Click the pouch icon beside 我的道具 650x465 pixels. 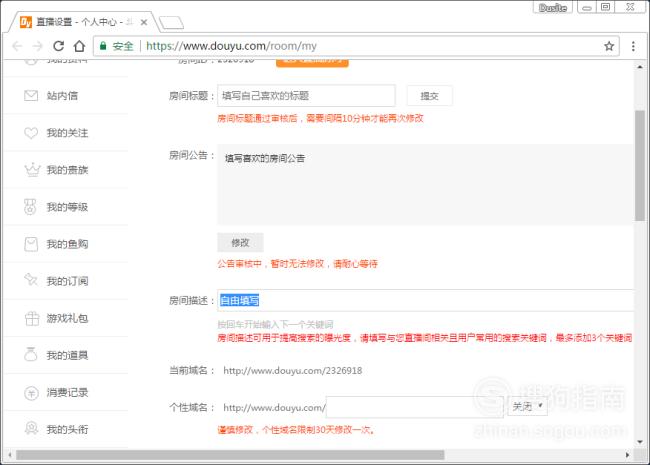tap(31, 355)
